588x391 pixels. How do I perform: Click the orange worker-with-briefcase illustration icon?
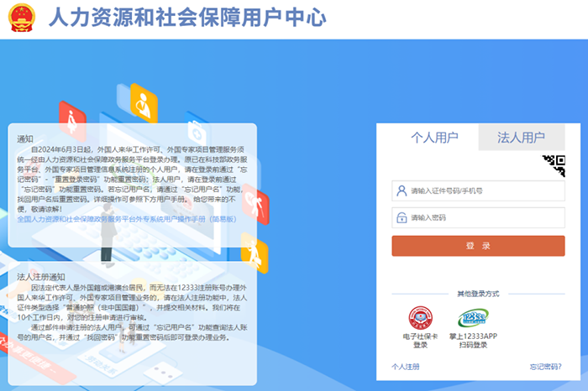tap(255, 253)
